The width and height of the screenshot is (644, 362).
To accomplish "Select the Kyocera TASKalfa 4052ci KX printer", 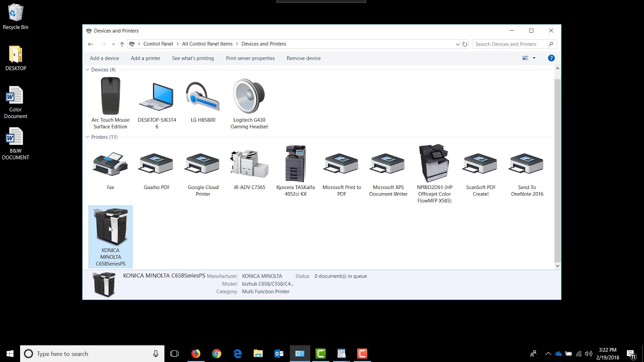I will 295,171.
